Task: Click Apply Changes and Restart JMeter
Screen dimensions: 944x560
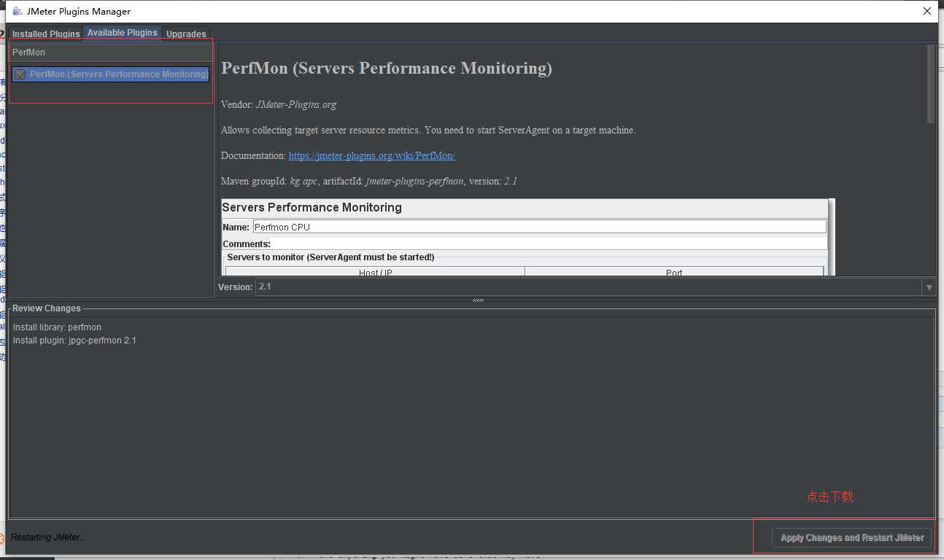Action: coord(852,538)
